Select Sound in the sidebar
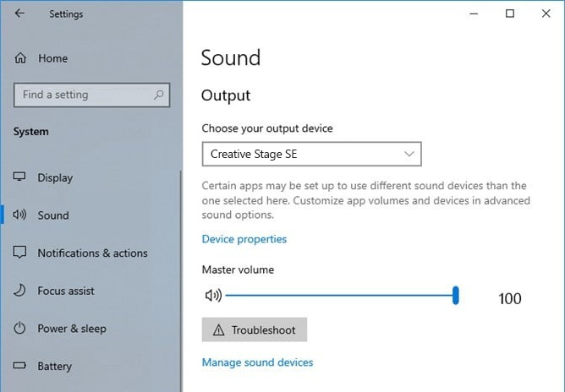 point(53,215)
